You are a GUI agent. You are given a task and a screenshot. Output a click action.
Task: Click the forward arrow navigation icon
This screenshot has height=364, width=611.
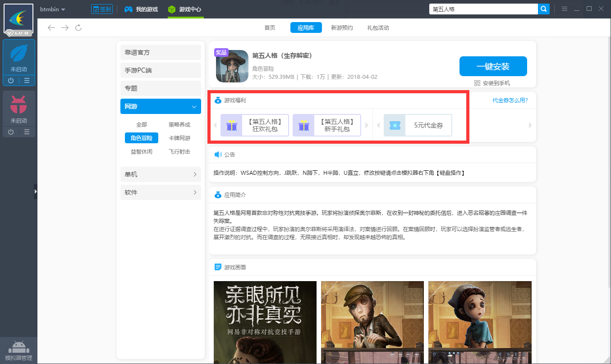tap(65, 28)
